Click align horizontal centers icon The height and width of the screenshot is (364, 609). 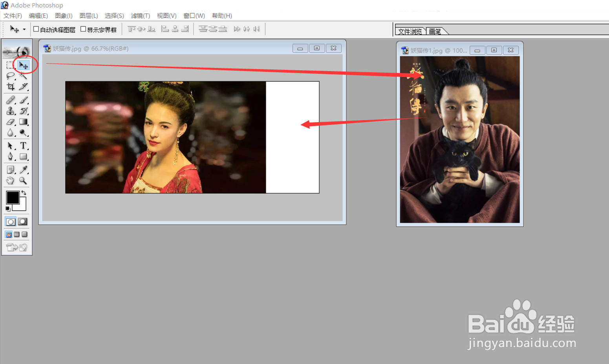[x=175, y=29]
